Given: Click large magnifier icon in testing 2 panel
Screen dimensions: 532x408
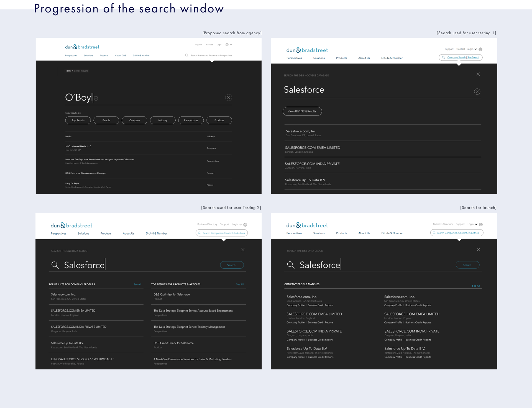Looking at the screenshot, I should coord(55,265).
